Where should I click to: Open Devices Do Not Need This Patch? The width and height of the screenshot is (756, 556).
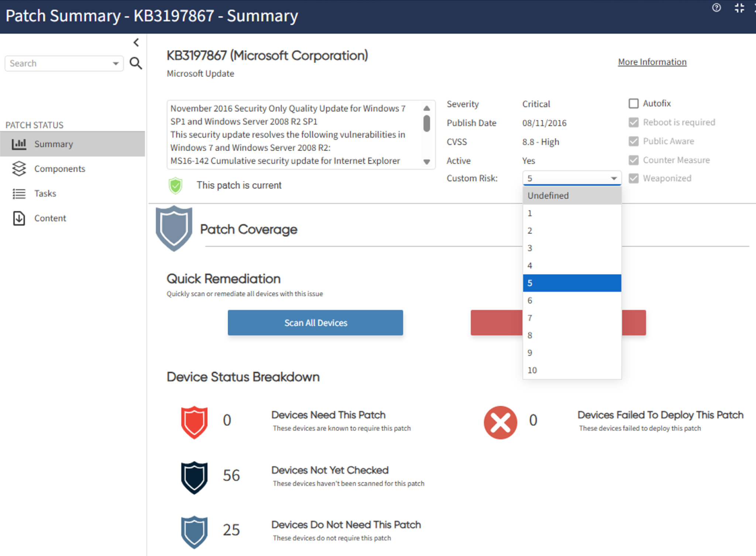click(x=346, y=525)
